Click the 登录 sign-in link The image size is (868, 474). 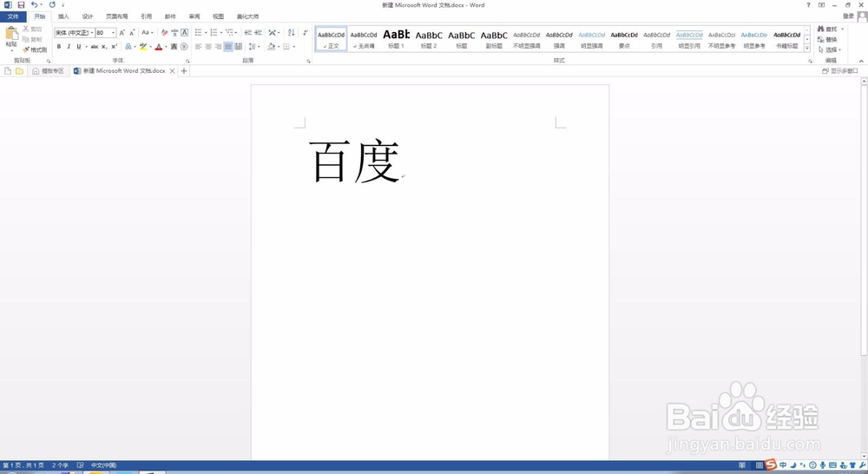point(848,16)
